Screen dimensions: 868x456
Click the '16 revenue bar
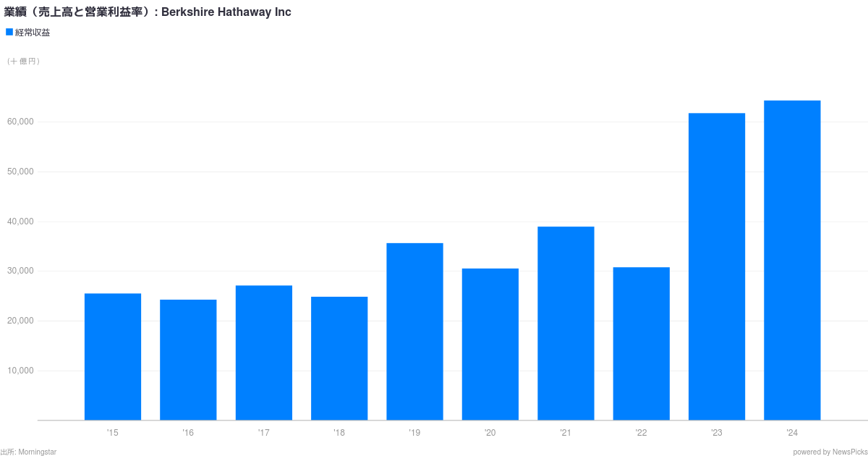click(x=188, y=360)
